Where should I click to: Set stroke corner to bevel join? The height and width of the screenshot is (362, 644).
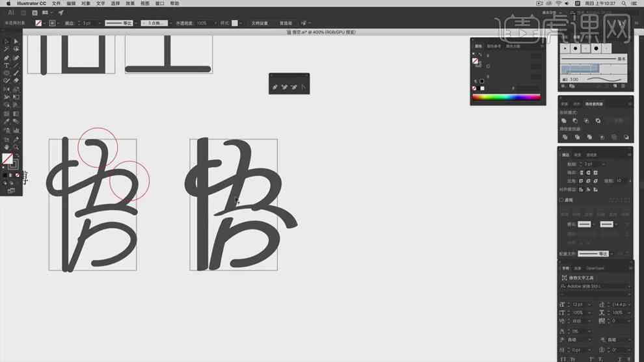click(595, 181)
